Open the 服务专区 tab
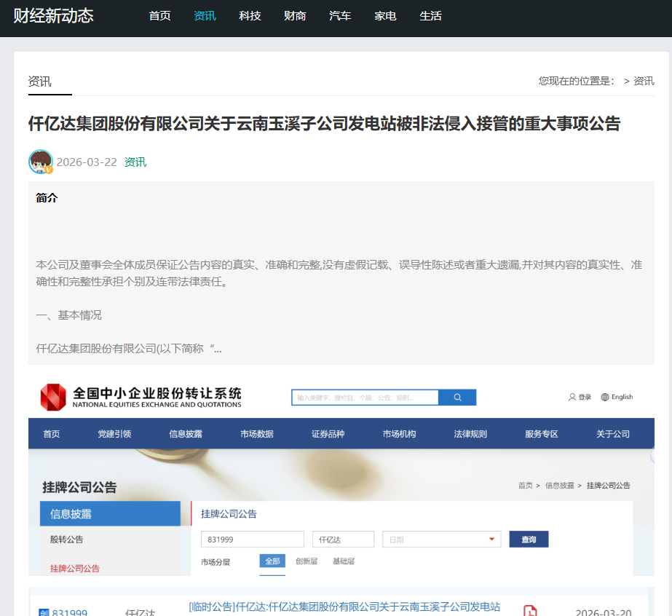This screenshot has height=616, width=672. (x=541, y=434)
